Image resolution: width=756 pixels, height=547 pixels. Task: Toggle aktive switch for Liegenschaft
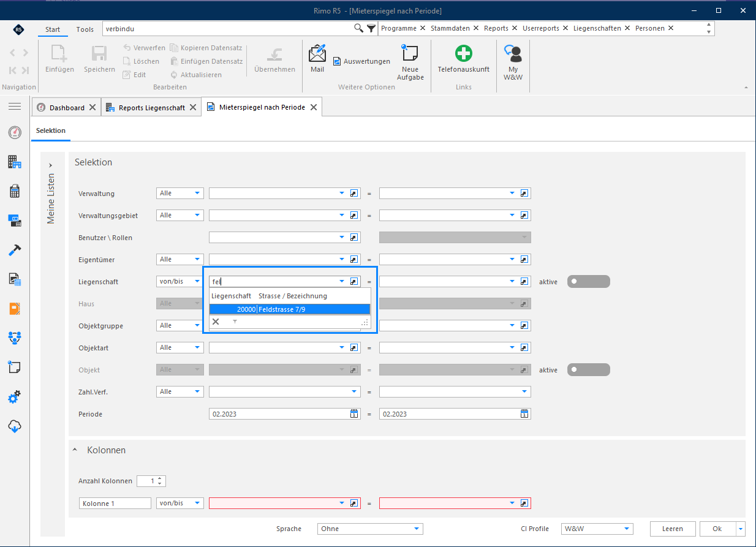coord(588,282)
